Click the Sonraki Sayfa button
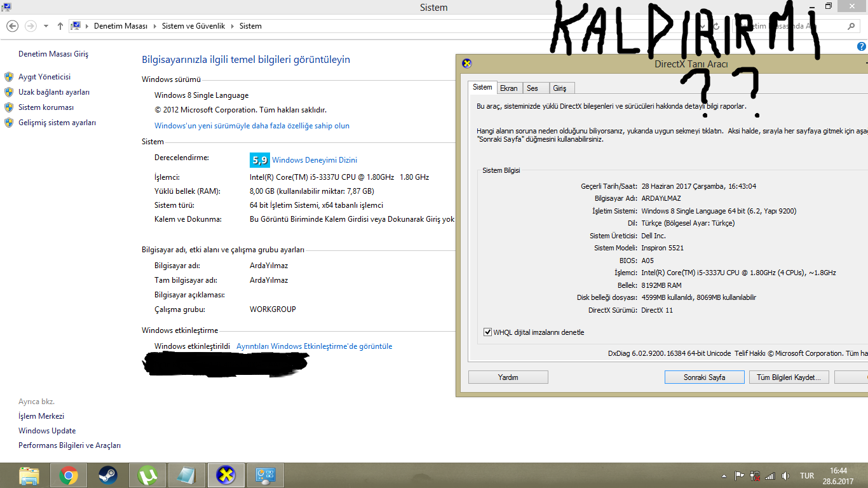 tap(704, 377)
